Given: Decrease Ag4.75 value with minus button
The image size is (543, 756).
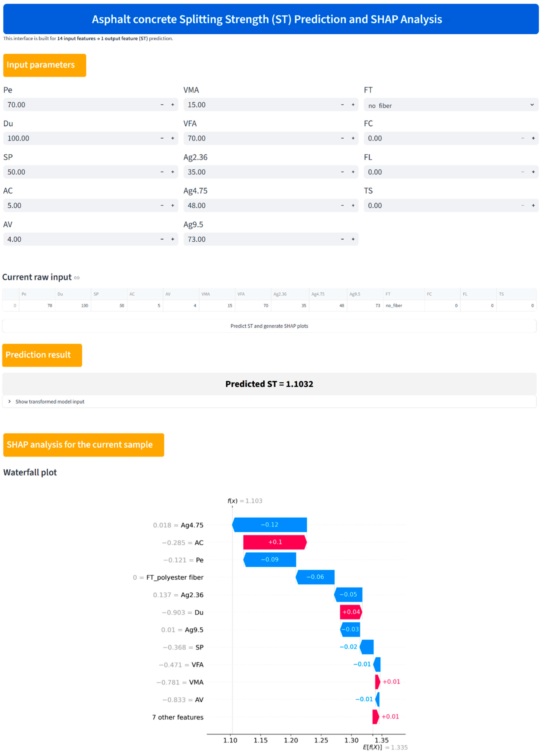Looking at the screenshot, I should point(342,206).
